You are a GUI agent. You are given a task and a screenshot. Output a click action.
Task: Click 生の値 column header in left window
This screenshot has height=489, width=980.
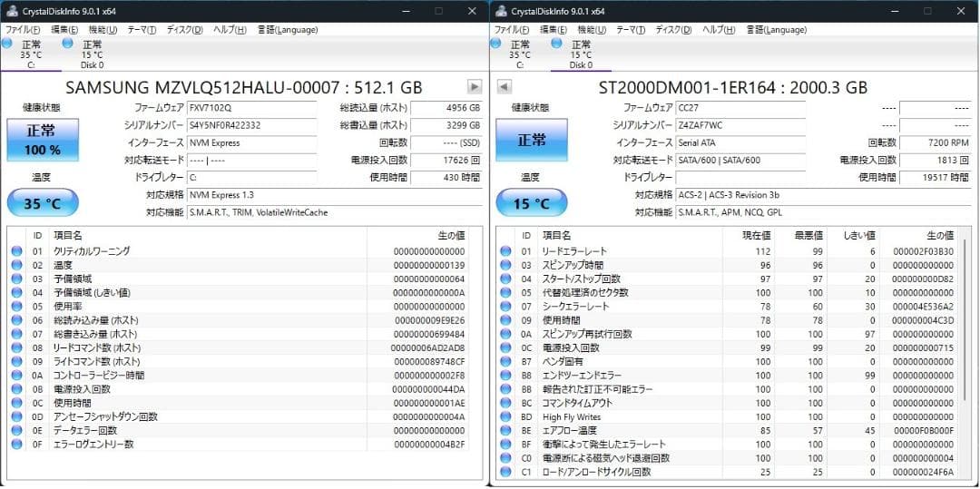[417, 236]
